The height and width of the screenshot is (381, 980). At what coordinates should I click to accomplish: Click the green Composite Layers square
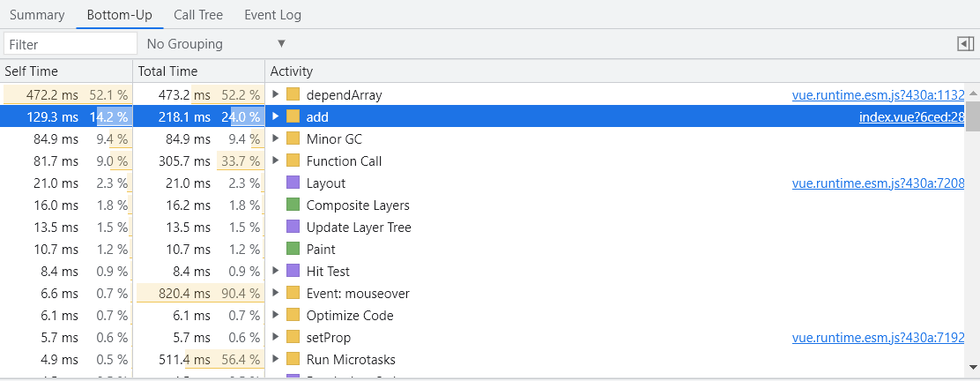[x=293, y=205]
